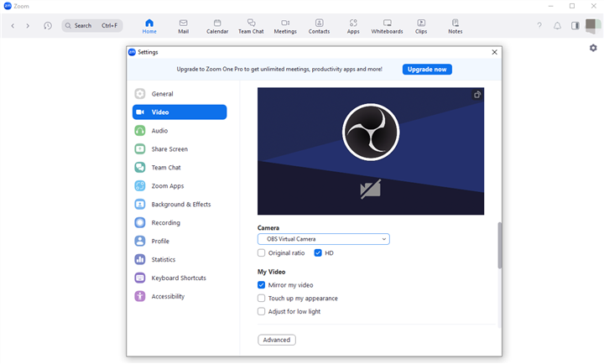The height and width of the screenshot is (364, 604).
Task: Select Audio settings
Action: point(180,131)
